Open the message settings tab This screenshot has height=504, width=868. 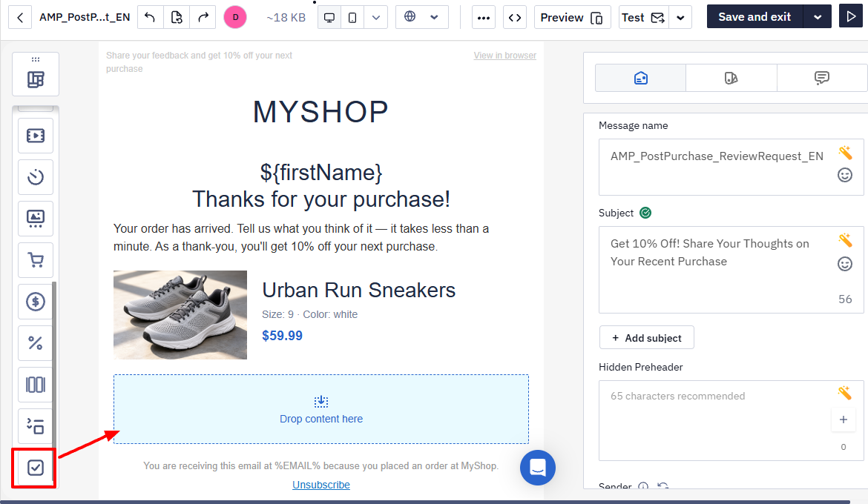pyautogui.click(x=640, y=78)
